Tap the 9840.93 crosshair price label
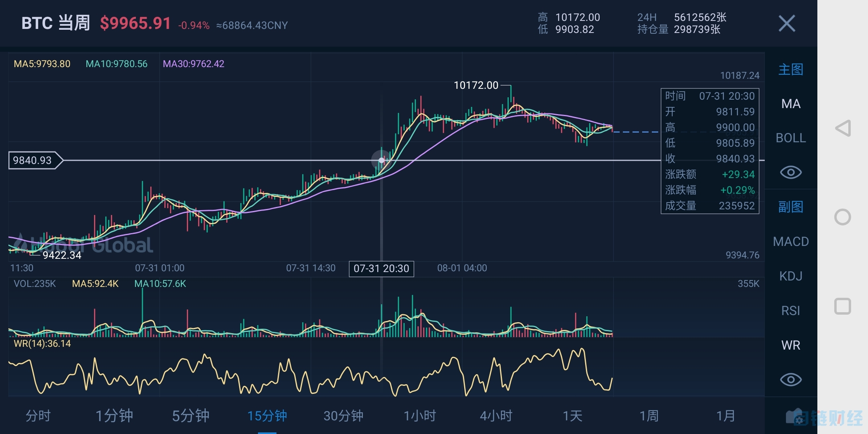Screen dimensions: 868x434 point(35,160)
